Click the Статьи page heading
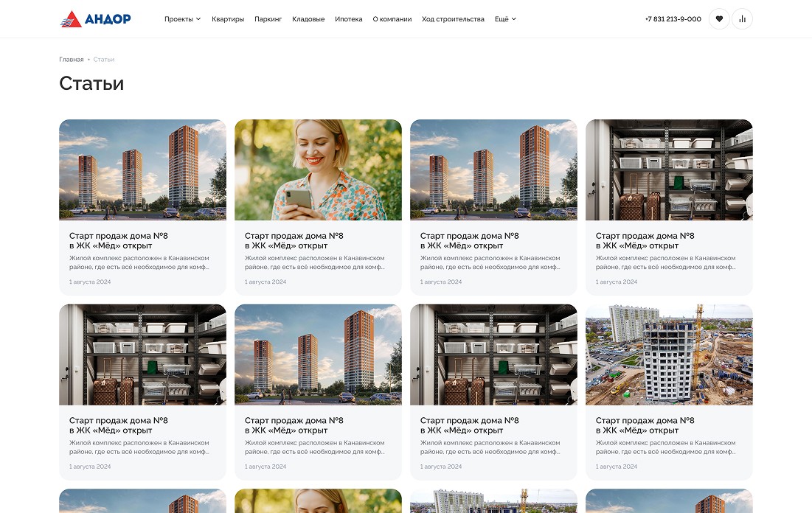 91,83
